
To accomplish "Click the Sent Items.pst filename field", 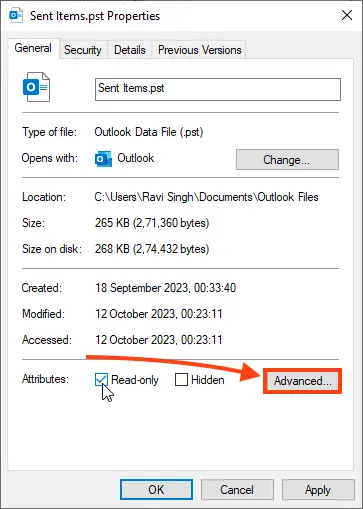I will 218,89.
